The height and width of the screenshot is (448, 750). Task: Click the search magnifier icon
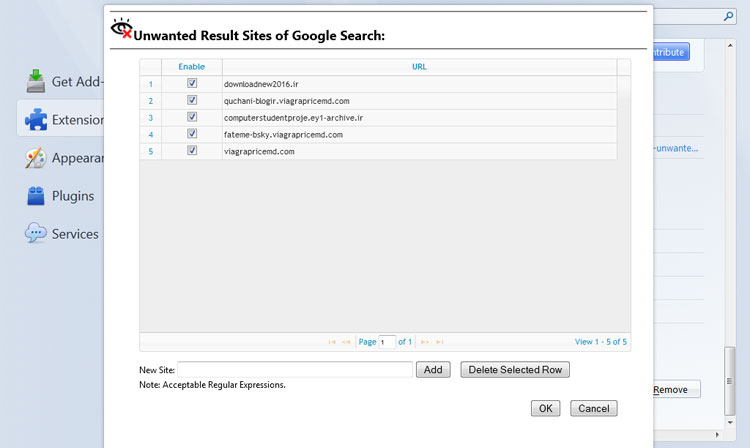[728, 16]
